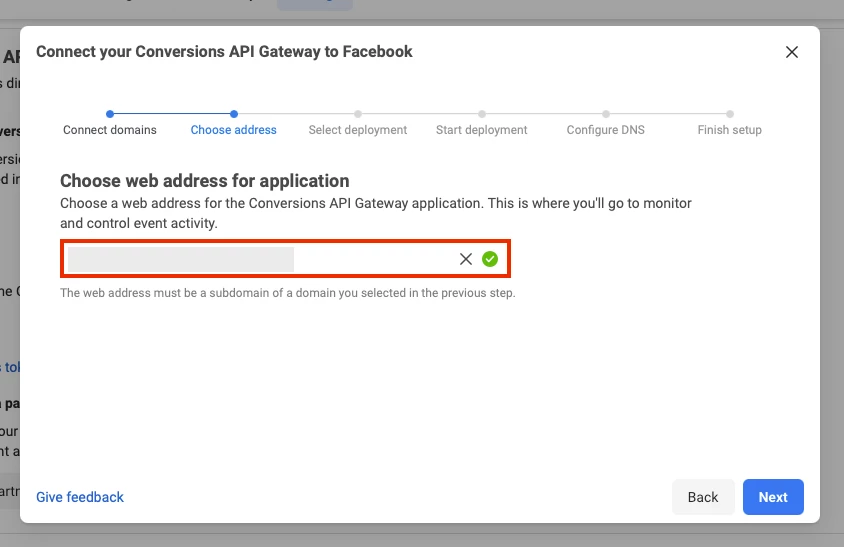Switch to the Configure DNS step
Image resolution: width=844 pixels, height=547 pixels.
(606, 130)
